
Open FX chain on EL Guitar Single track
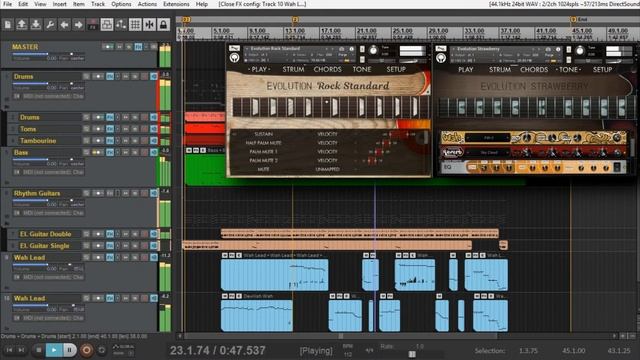coord(110,246)
